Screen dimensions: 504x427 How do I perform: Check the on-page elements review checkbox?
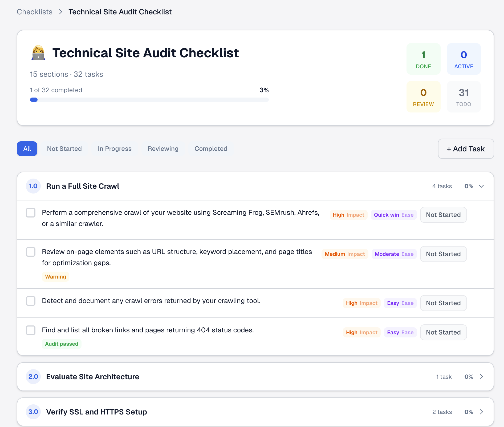[x=31, y=252]
